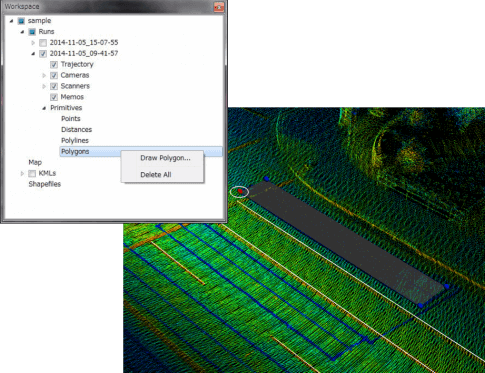The height and width of the screenshot is (373, 485).
Task: Expand the Cameras tree node
Action: click(44, 76)
